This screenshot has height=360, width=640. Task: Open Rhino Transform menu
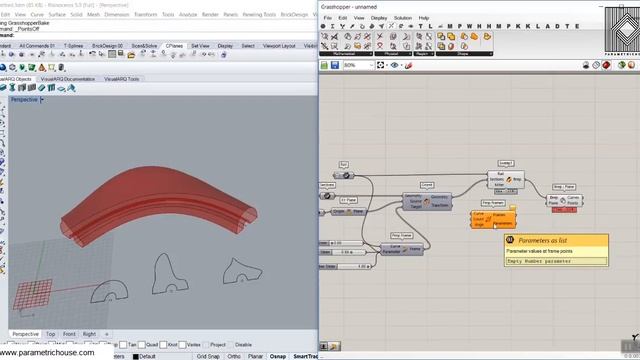point(146,14)
